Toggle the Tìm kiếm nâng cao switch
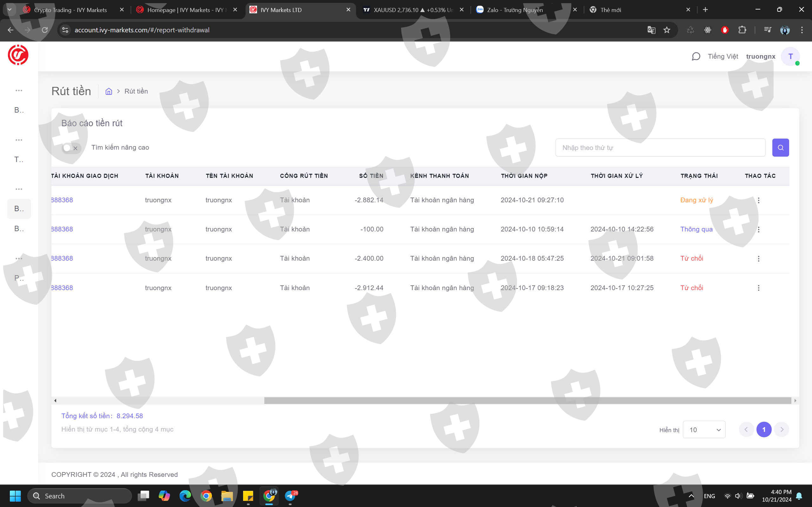The width and height of the screenshot is (812, 507). (71, 148)
